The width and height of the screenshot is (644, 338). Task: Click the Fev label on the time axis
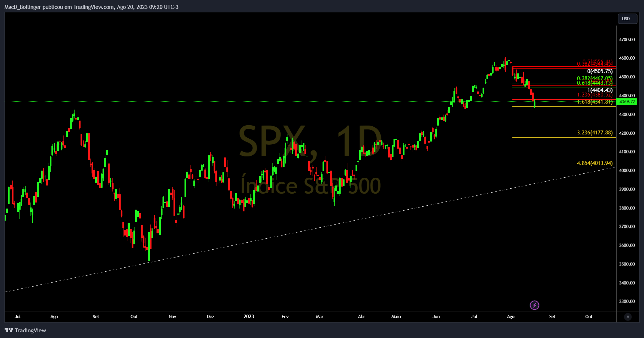pyautogui.click(x=285, y=317)
